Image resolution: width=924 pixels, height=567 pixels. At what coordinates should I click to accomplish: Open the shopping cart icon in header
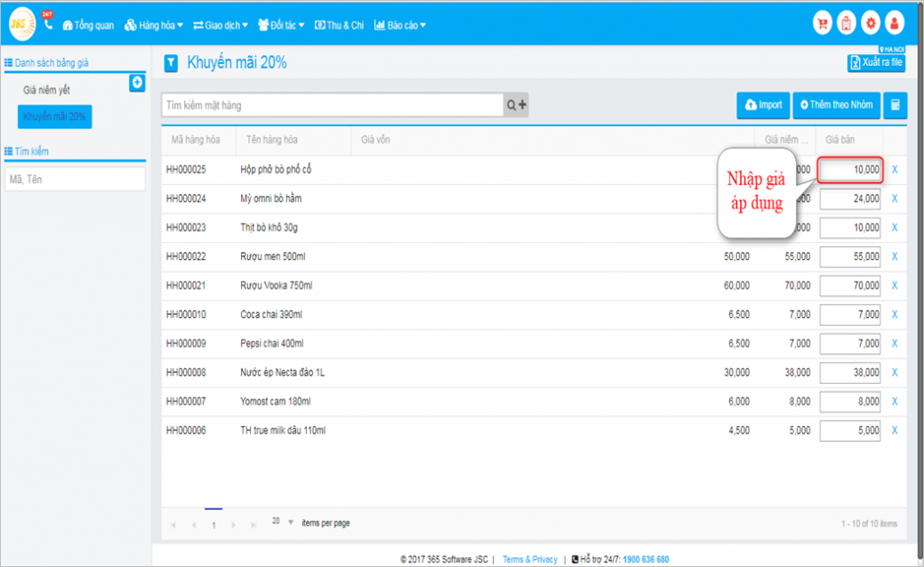(x=822, y=23)
